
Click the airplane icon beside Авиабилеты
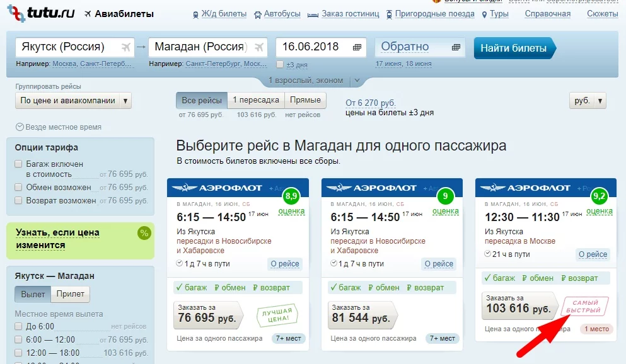coord(88,14)
